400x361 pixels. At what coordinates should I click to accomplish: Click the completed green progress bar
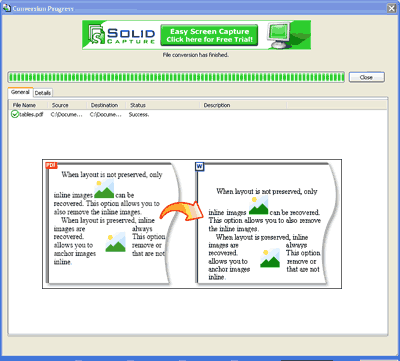coord(176,77)
